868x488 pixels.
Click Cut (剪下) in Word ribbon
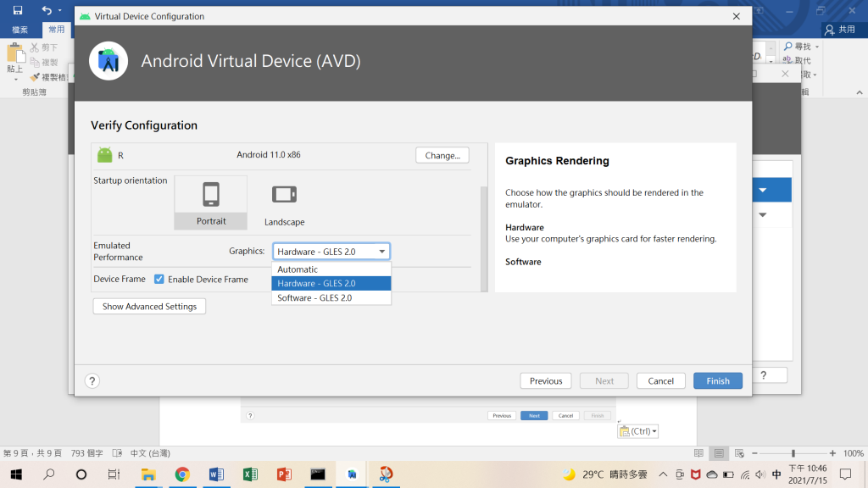pos(44,47)
